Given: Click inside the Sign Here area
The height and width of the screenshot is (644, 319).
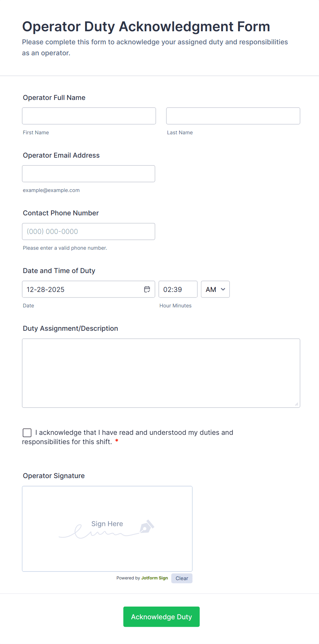Looking at the screenshot, I should [107, 524].
